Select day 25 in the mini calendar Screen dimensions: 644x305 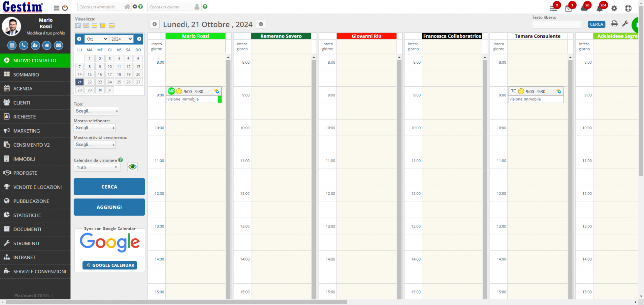[119, 82]
